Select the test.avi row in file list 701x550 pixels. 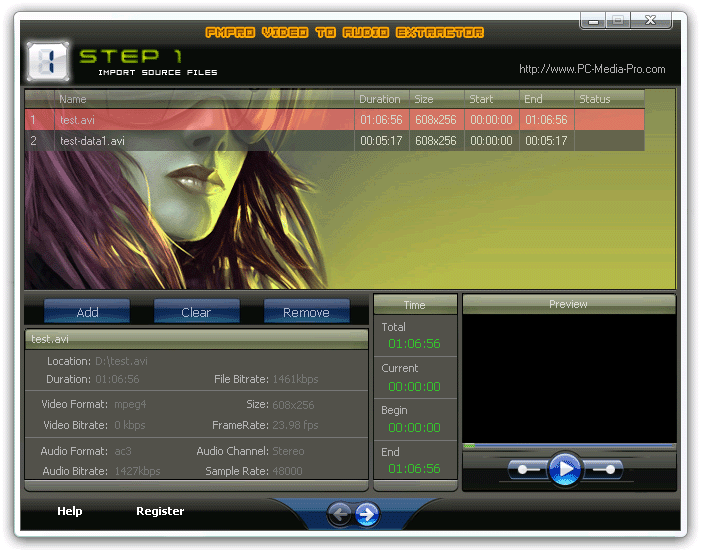(334, 120)
